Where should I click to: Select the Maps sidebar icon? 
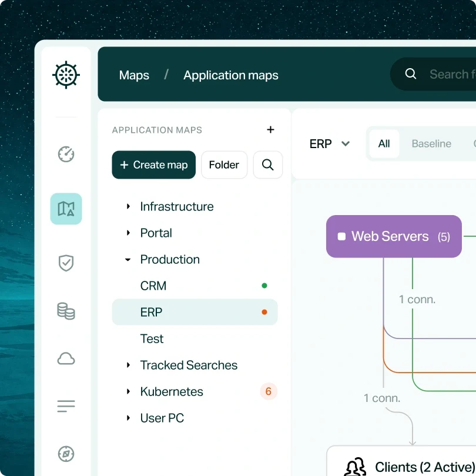click(x=66, y=209)
